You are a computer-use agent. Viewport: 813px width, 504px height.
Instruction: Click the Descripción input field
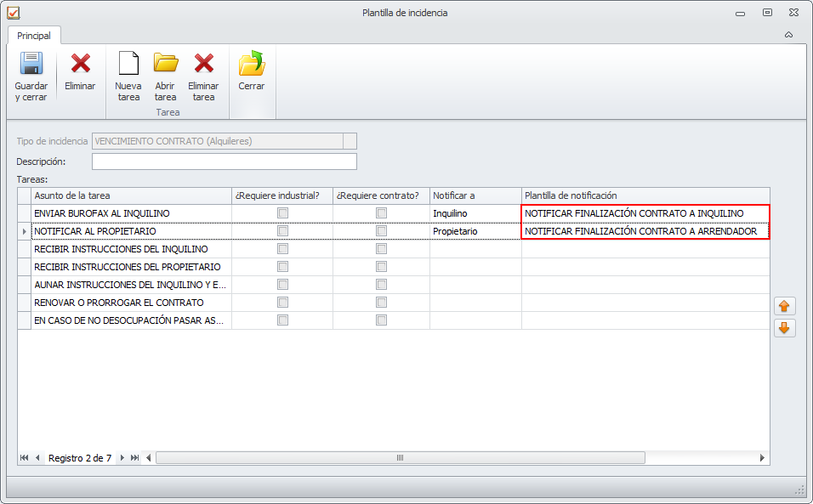coord(224,161)
